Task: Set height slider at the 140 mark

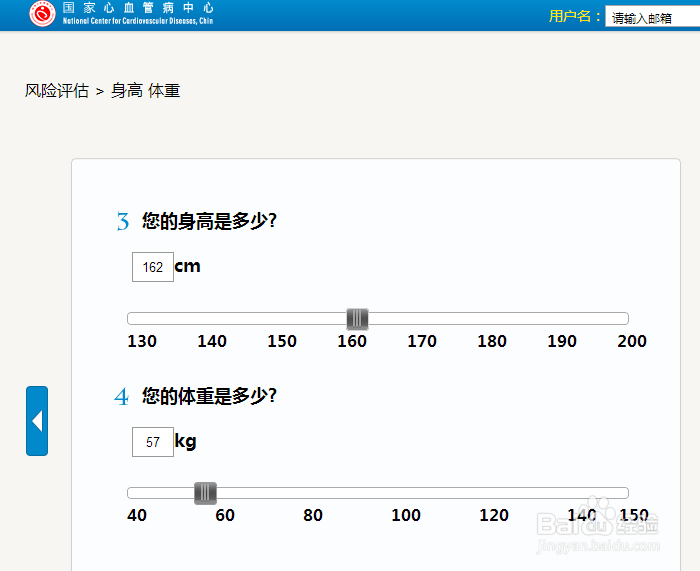Action: [212, 319]
